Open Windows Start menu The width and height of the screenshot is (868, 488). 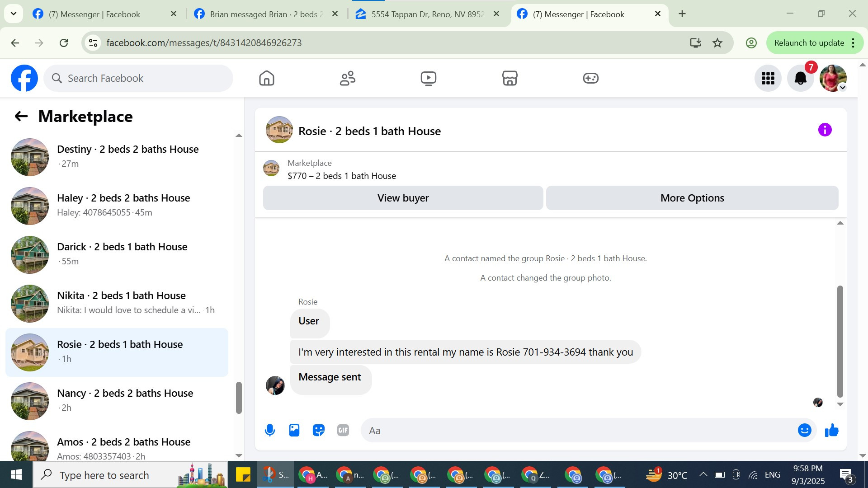tap(16, 474)
